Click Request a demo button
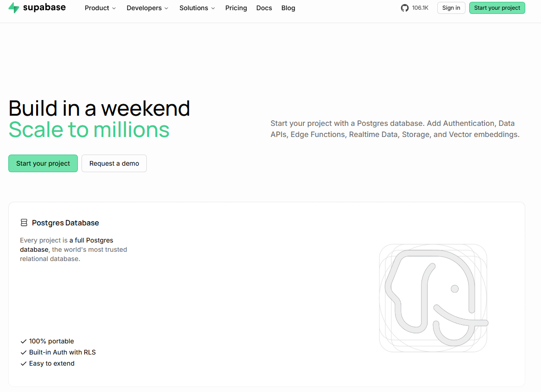The height and width of the screenshot is (392, 541). (x=114, y=163)
